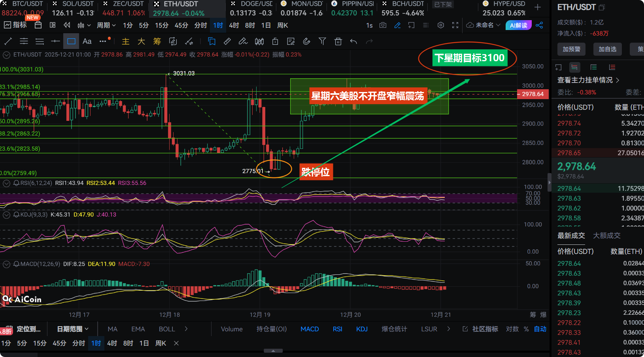Toggle the BOLL overlay indicator

pos(167,329)
